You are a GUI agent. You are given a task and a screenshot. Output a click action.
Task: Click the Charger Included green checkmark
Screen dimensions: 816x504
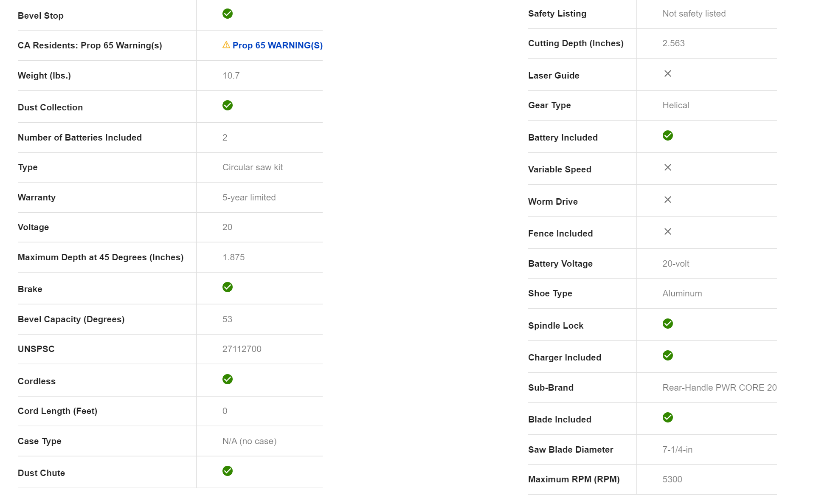pyautogui.click(x=668, y=355)
